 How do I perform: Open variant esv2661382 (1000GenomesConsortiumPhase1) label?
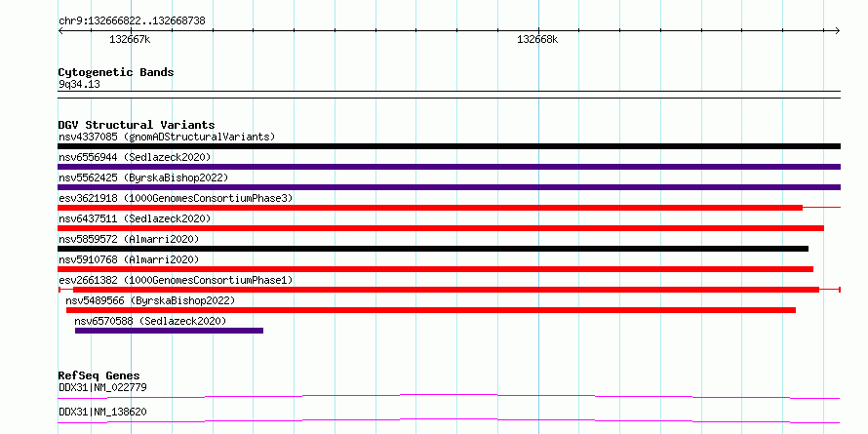click(176, 280)
